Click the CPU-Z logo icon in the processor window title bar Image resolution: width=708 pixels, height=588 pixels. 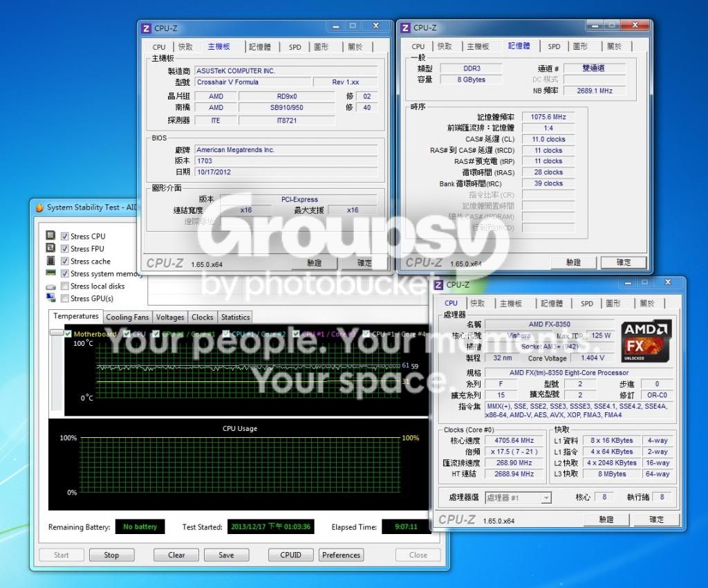pyautogui.click(x=438, y=284)
